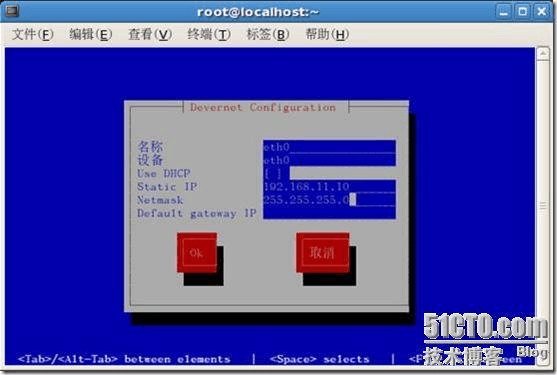Toggle the Use DHCP checkbox
This screenshot has height=375, width=557.
tap(272, 174)
